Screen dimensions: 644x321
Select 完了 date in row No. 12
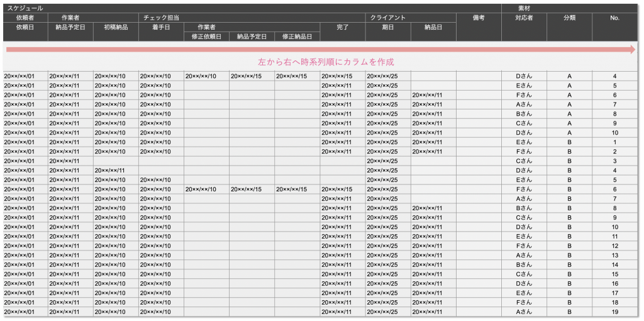click(343, 245)
